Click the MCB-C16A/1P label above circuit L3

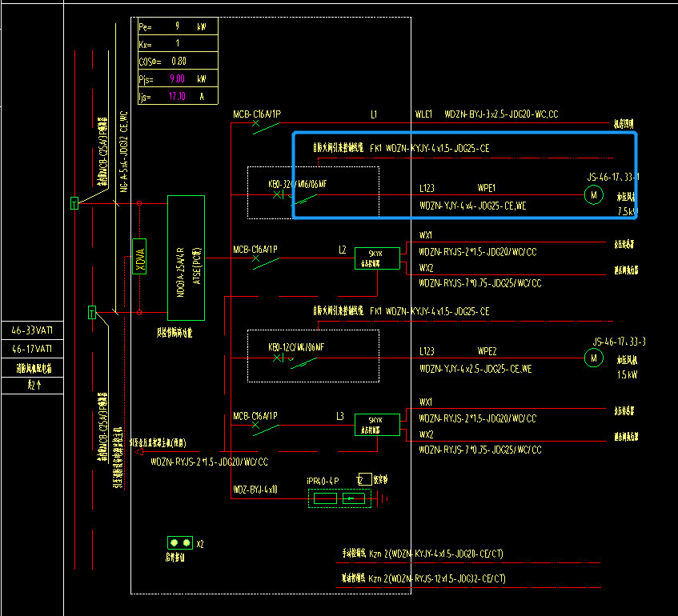[x=255, y=416]
